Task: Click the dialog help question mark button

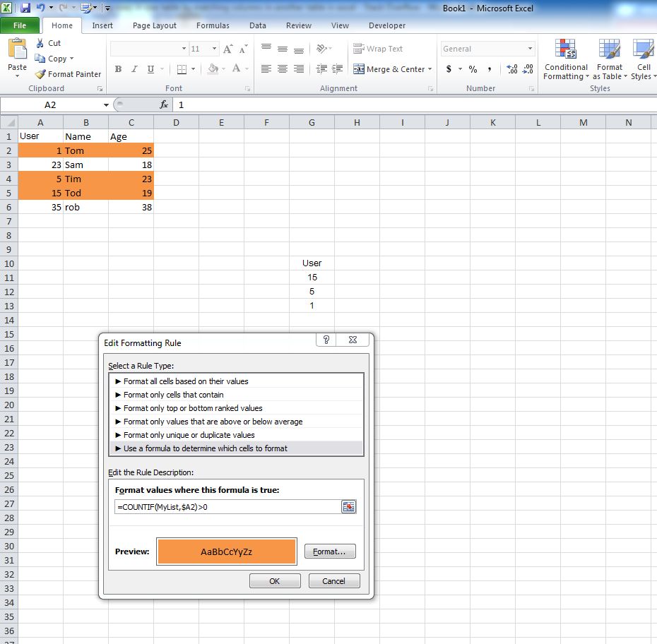Action: coord(326,340)
